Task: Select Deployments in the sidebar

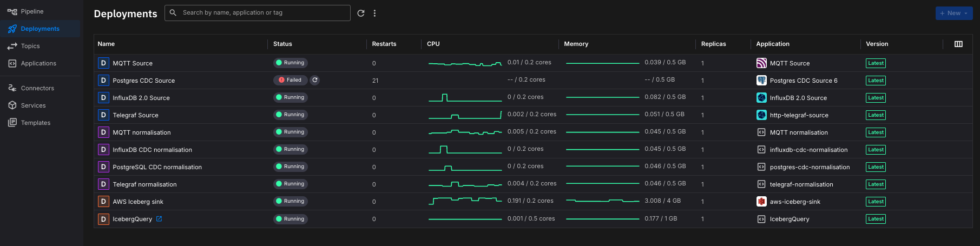Action: (40, 29)
